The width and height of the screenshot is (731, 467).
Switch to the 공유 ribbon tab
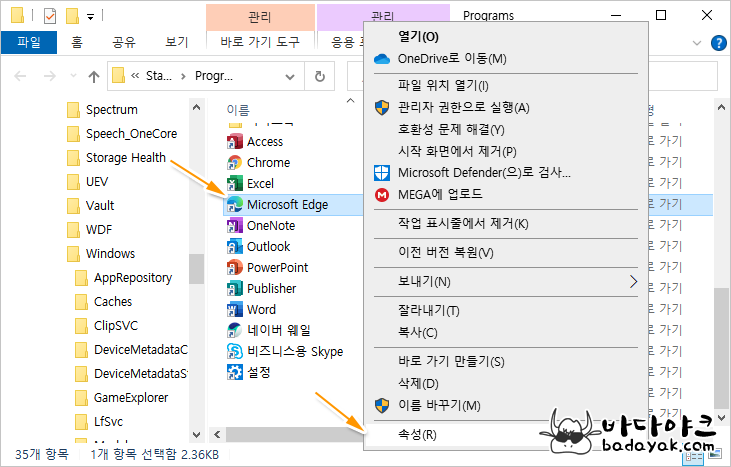click(124, 42)
